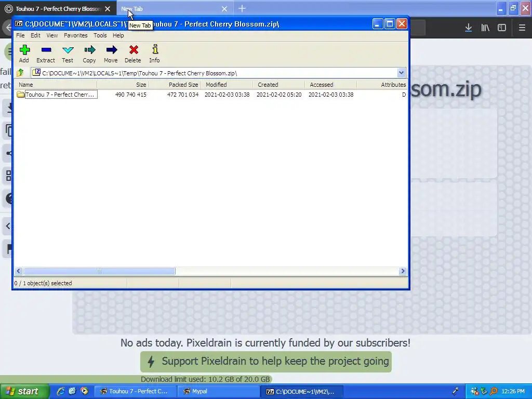Click the pen icon near system tray

tap(455, 391)
